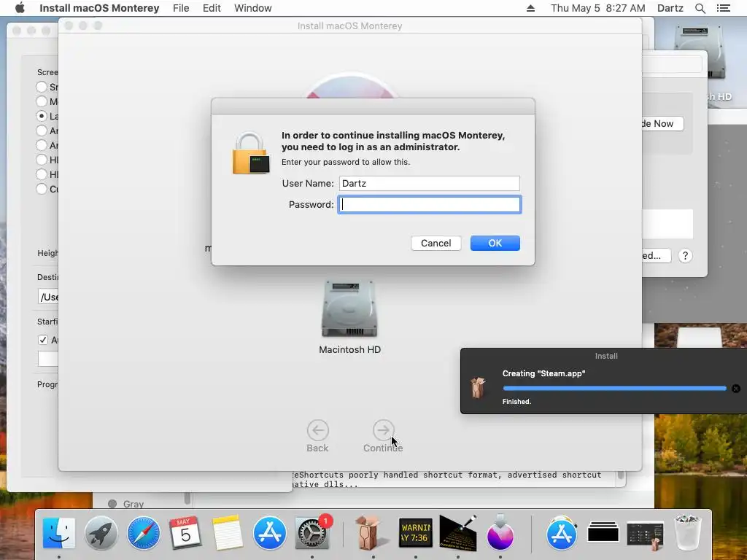Open Calendar from the Dock
Screen dimensions: 747x560
click(185, 533)
